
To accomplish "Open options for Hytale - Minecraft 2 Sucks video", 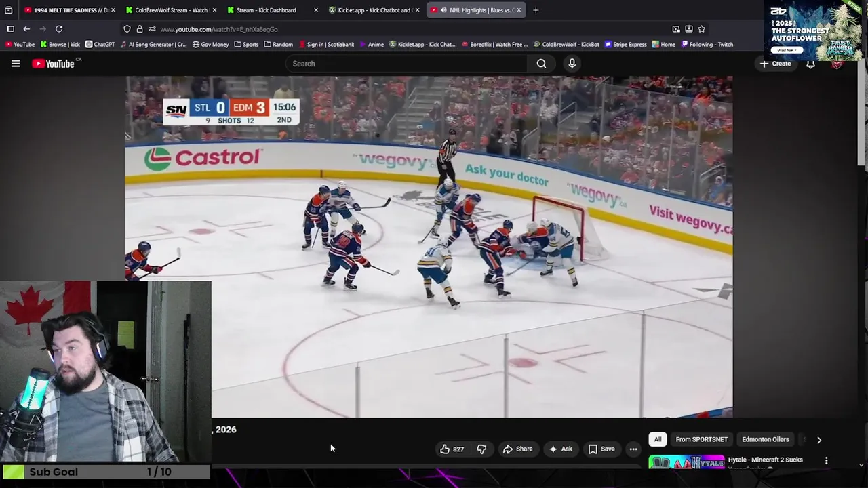I will (826, 460).
